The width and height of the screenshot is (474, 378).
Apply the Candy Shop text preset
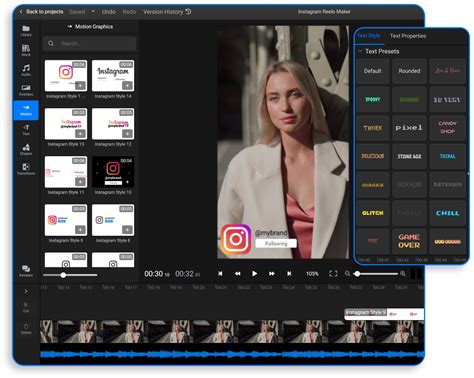(447, 128)
